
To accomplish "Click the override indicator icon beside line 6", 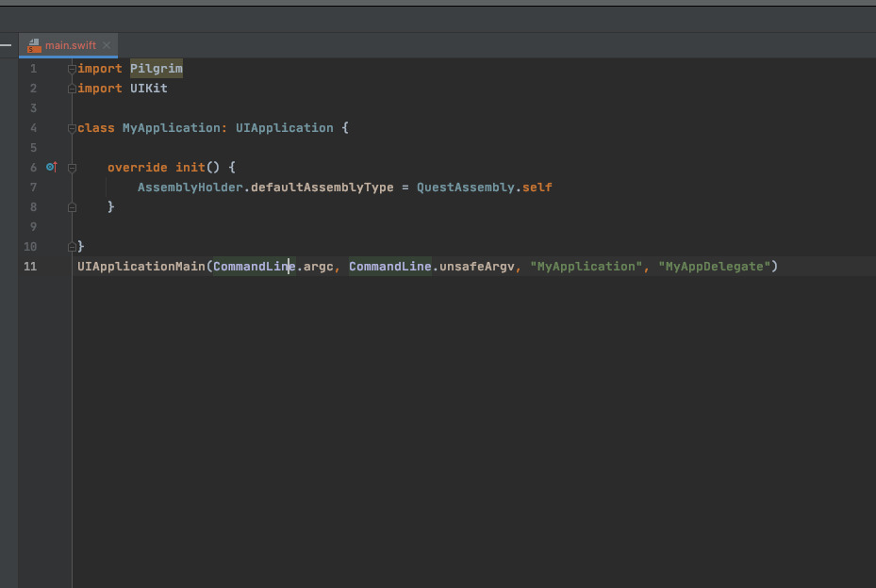I will click(x=51, y=167).
